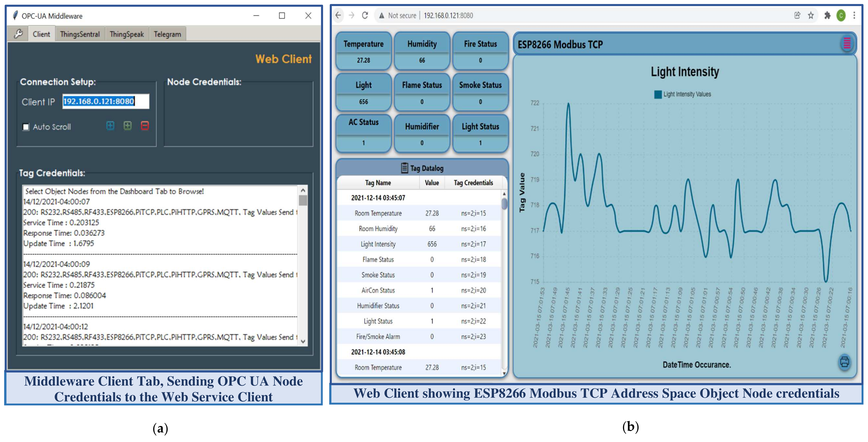The image size is (868, 442).
Task: Click the print icon below the chart
Action: [844, 362]
